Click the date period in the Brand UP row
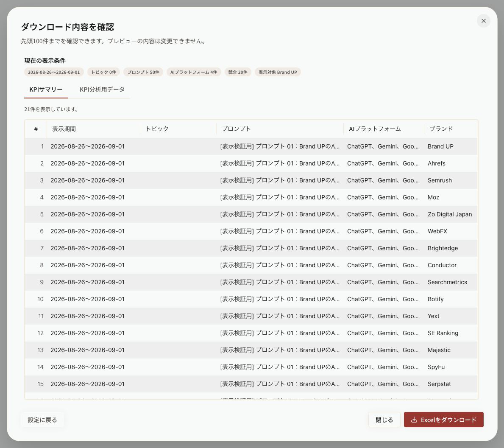504x448 pixels. tap(93, 146)
